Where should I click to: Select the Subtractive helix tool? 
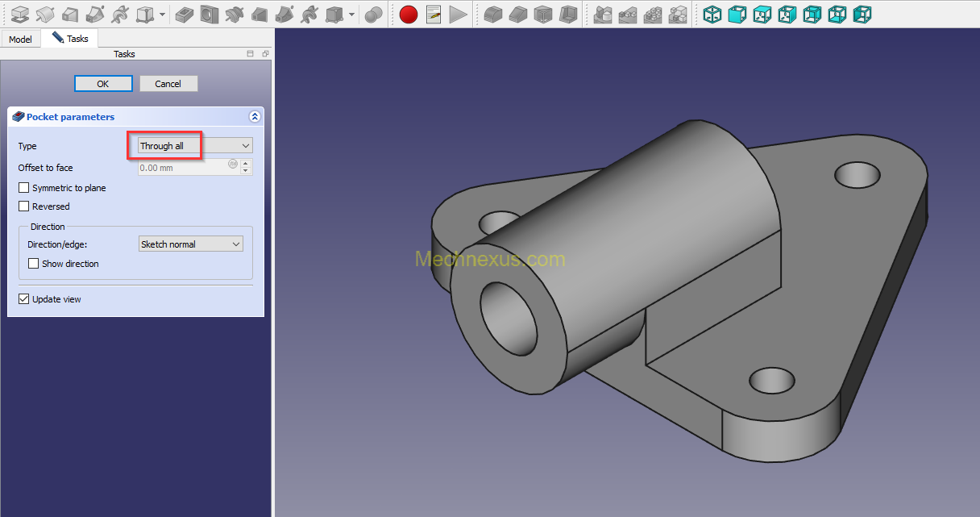click(309, 14)
